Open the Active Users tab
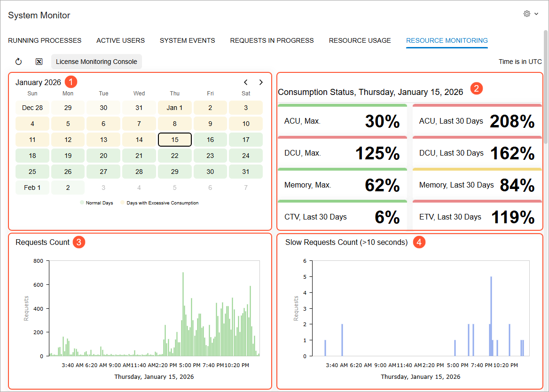Image resolution: width=549 pixels, height=392 pixels. [120, 40]
